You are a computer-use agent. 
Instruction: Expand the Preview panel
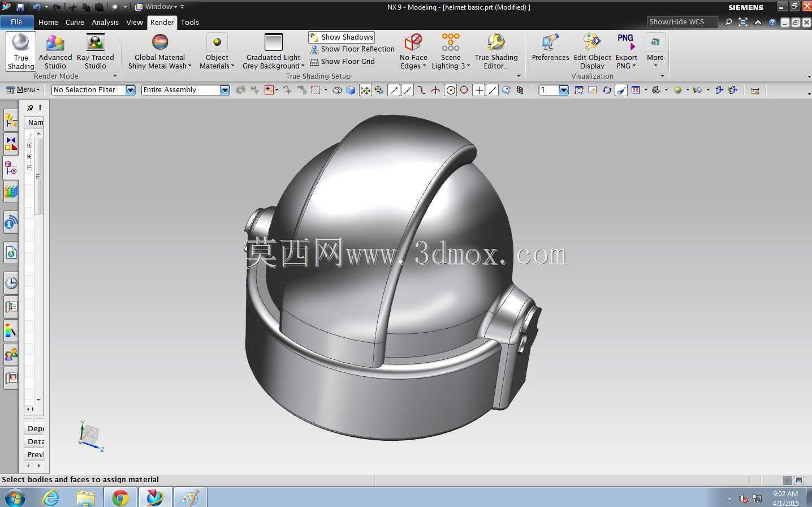tap(34, 454)
